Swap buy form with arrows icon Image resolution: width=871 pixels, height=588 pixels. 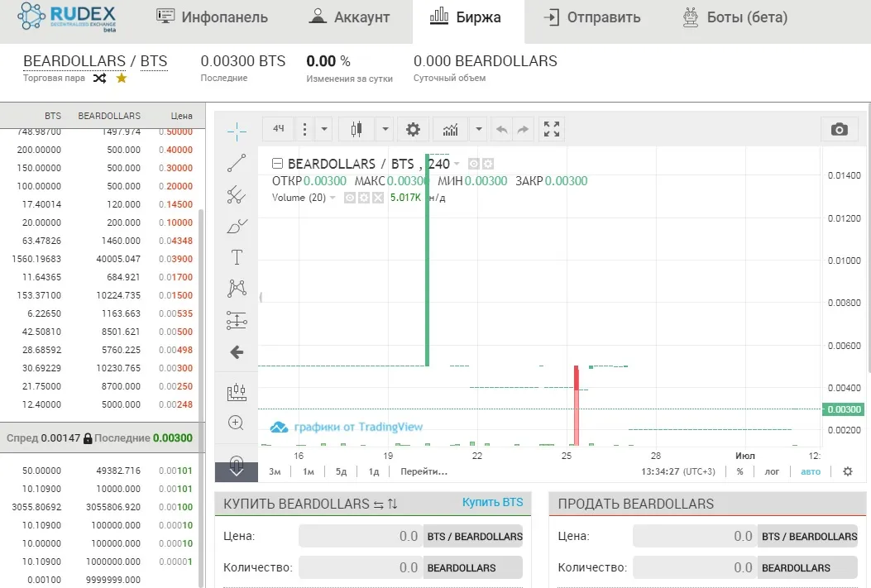(378, 504)
